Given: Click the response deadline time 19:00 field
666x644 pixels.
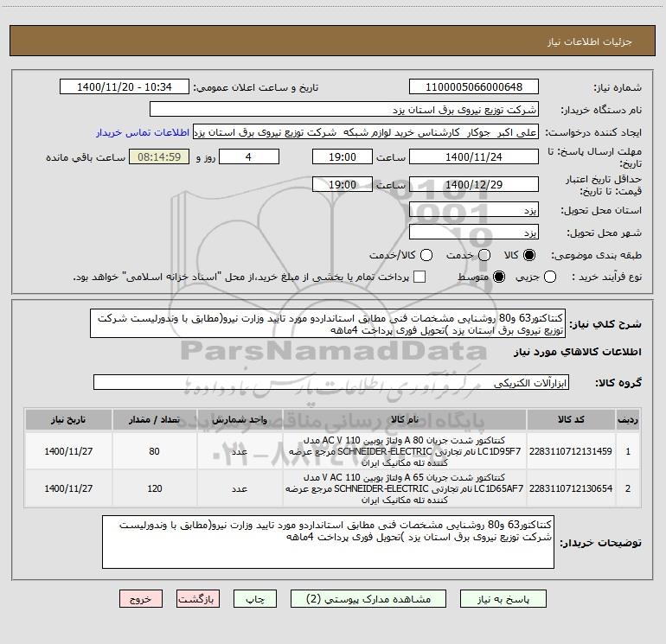Looking at the screenshot, I should pos(343,157).
